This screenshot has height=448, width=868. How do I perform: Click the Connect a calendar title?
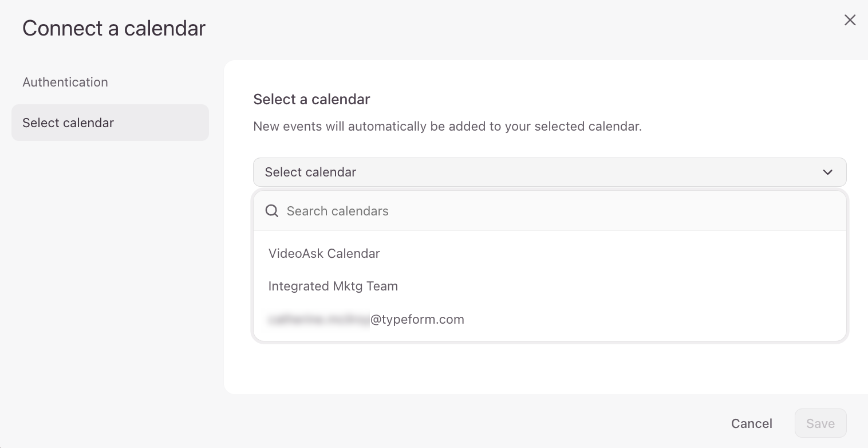[114, 28]
